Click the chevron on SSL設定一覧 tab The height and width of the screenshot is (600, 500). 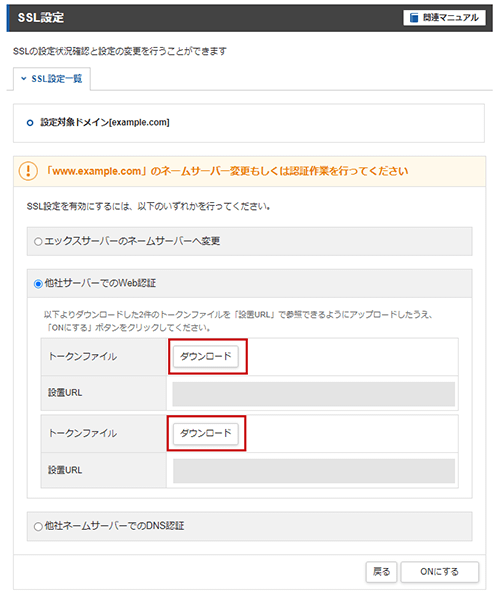(24, 79)
